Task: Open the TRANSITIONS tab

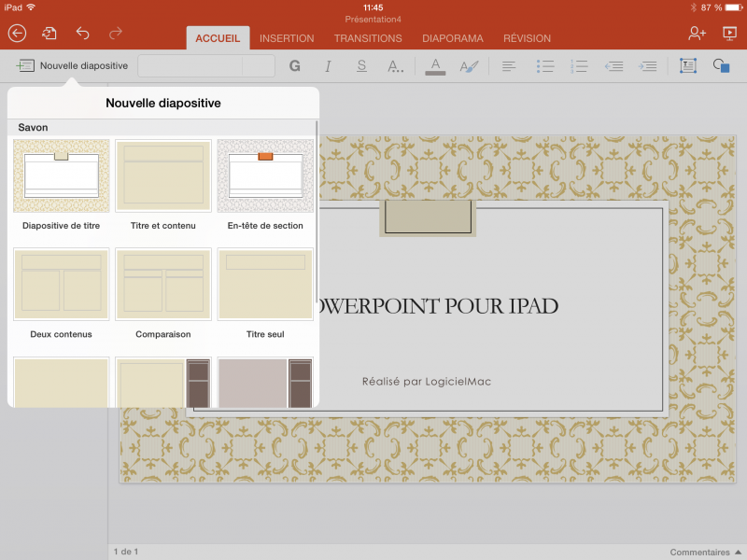Action: point(368,38)
